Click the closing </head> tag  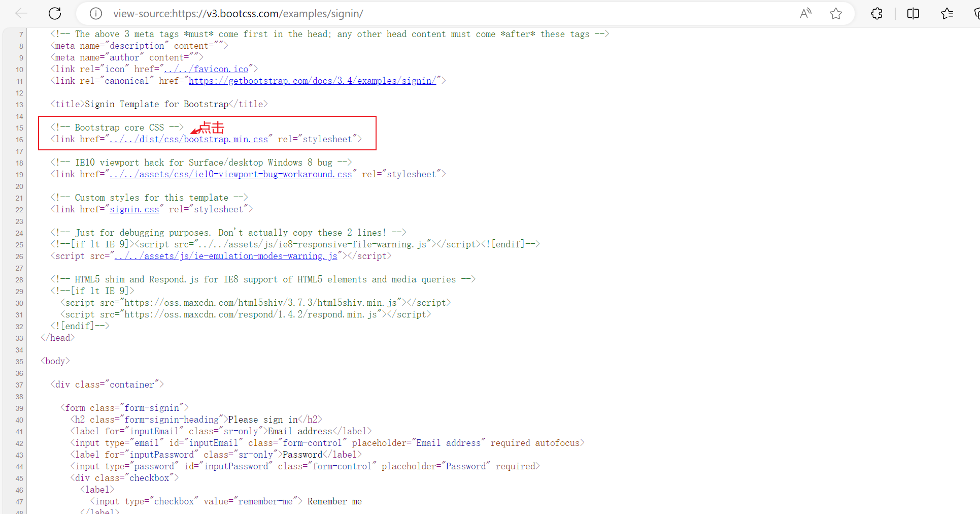(x=57, y=338)
